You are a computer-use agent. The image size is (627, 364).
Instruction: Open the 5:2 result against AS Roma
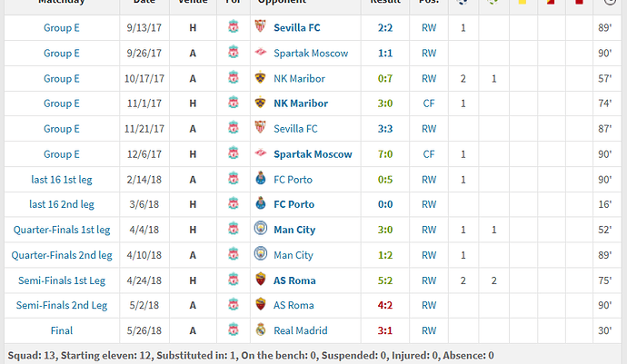coord(385,280)
